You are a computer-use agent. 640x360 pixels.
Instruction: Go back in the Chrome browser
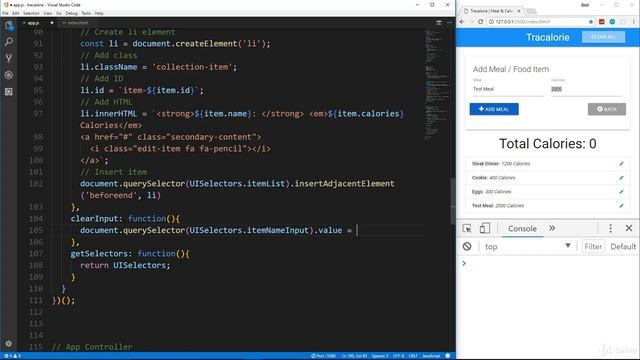point(462,22)
